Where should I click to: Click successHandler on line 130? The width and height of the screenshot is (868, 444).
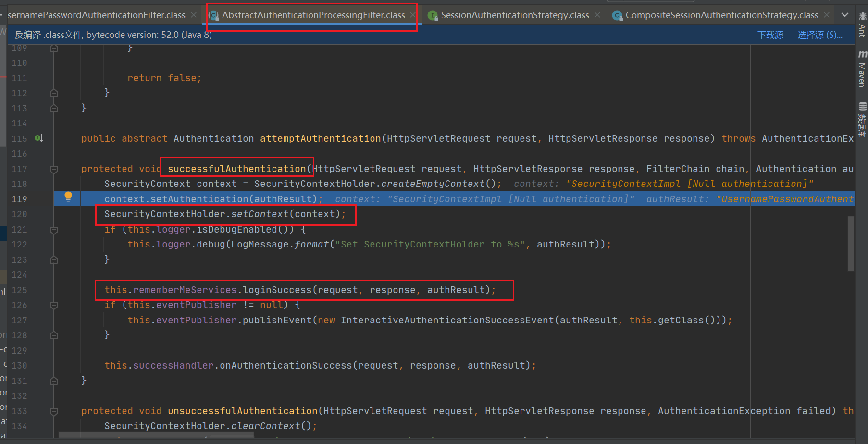pos(174,365)
